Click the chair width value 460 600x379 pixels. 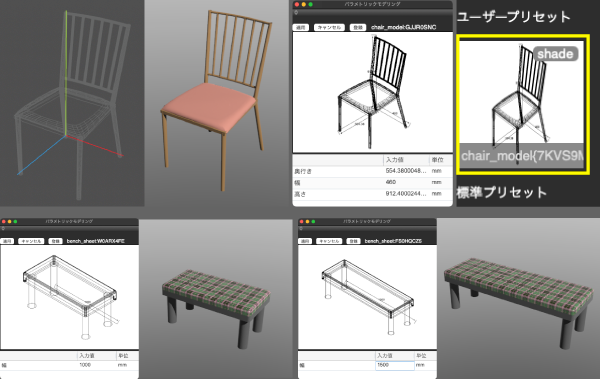pos(391,182)
